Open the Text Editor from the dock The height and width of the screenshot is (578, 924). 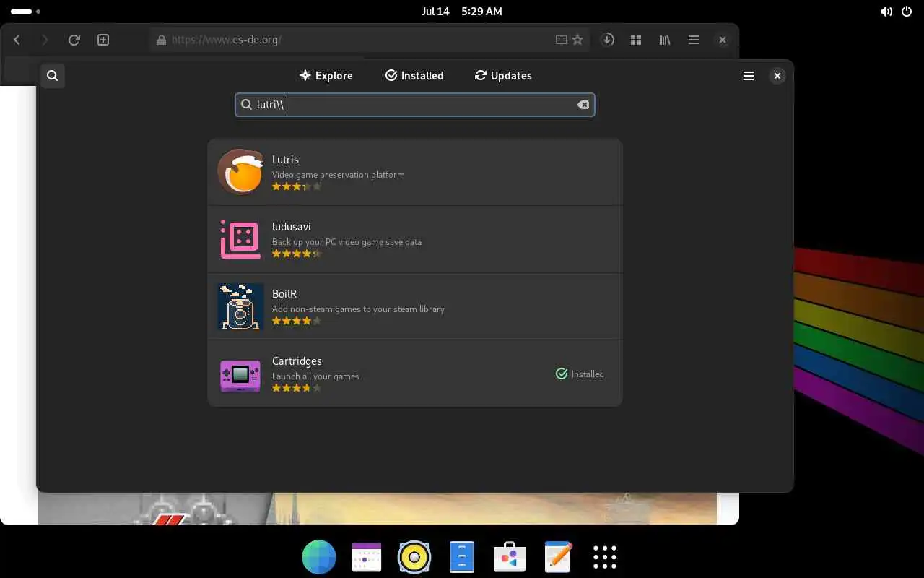557,557
